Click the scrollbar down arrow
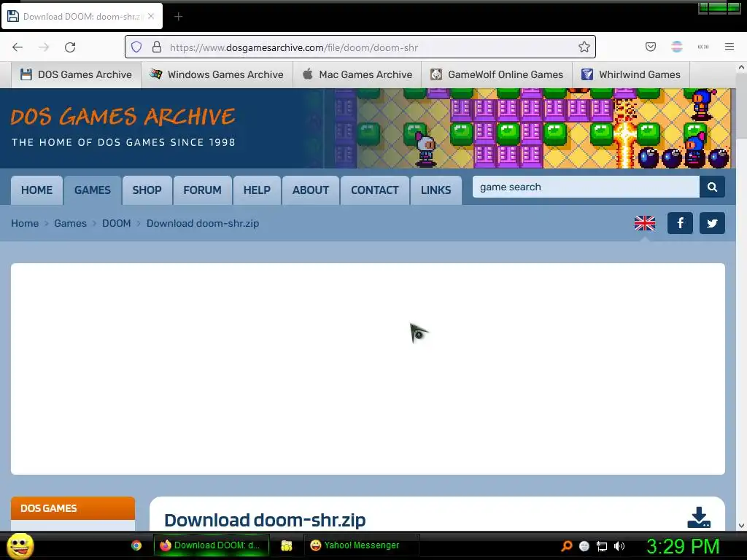The height and width of the screenshot is (560, 747). pos(741,526)
